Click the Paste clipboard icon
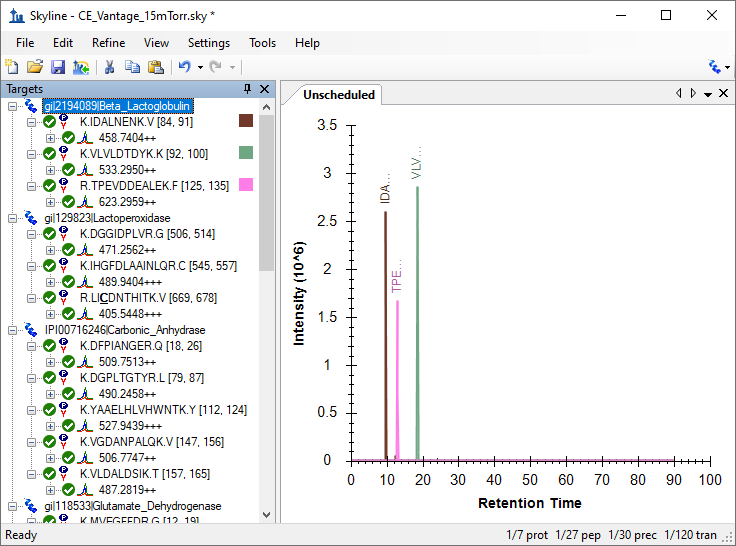The image size is (736, 546). click(155, 67)
